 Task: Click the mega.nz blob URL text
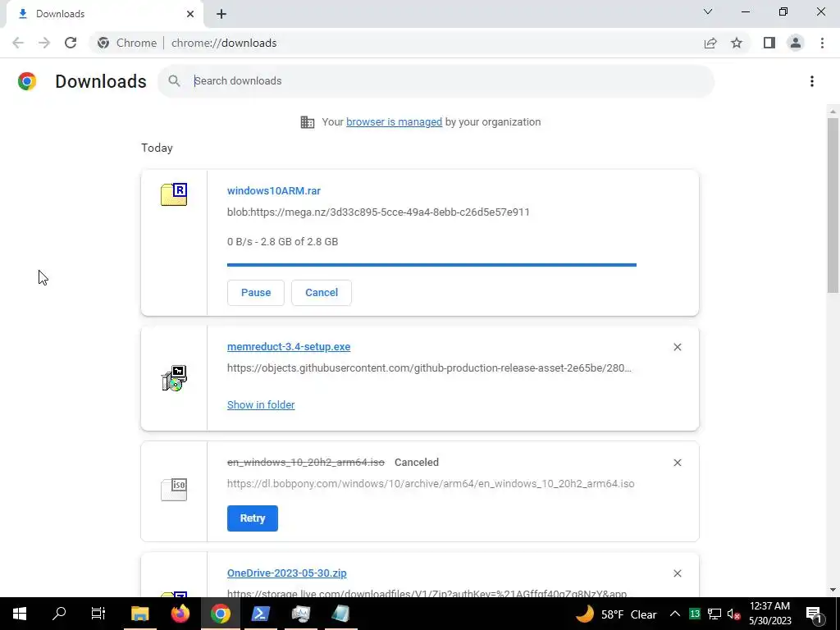coord(378,212)
